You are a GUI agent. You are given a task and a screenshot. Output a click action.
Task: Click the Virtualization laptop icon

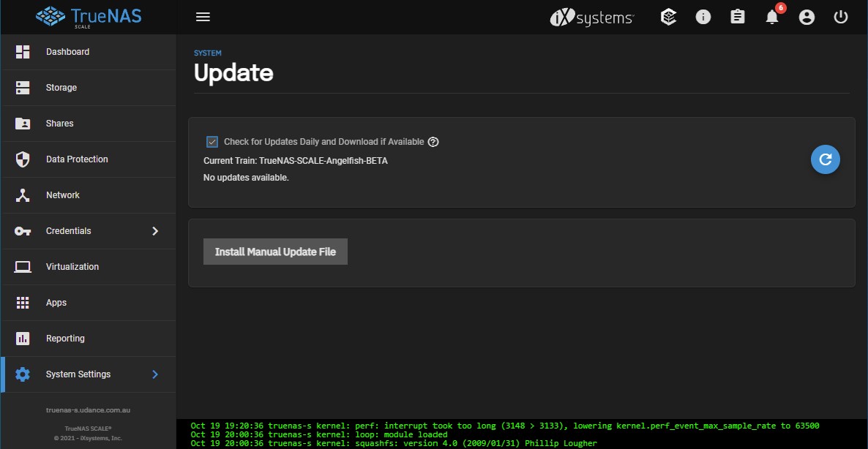23,267
